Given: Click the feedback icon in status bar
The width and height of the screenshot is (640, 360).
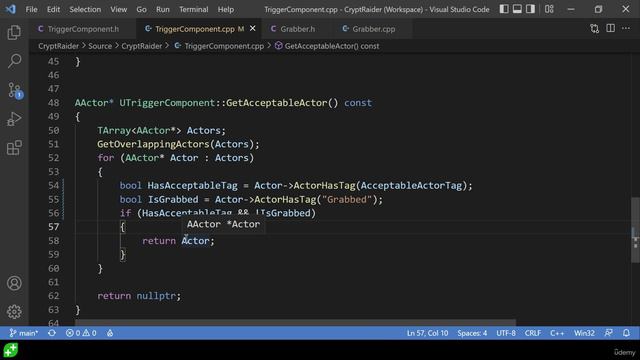Looking at the screenshot, I should (x=609, y=333).
